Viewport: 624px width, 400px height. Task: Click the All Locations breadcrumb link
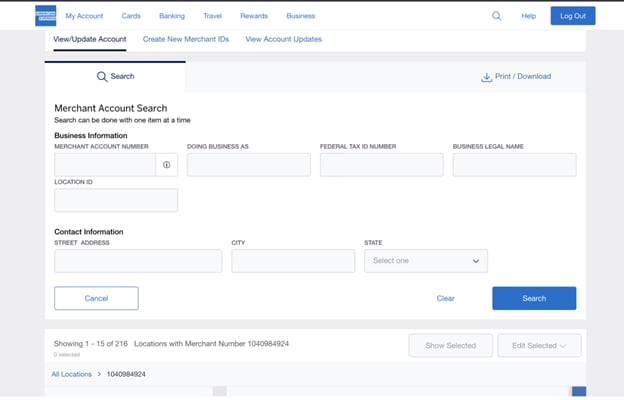tap(72, 374)
